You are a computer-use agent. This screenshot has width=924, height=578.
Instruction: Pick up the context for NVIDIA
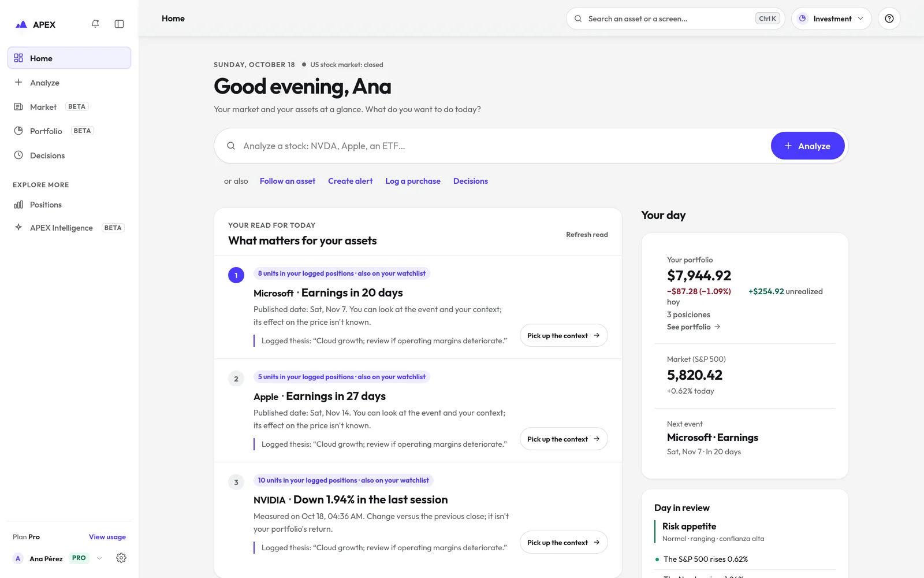click(564, 542)
